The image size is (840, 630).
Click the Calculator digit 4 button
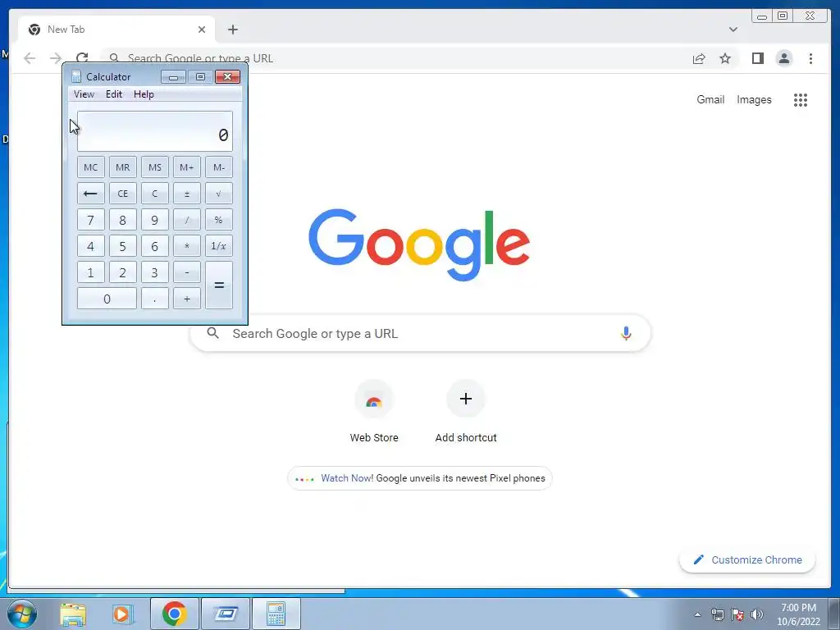(x=90, y=246)
